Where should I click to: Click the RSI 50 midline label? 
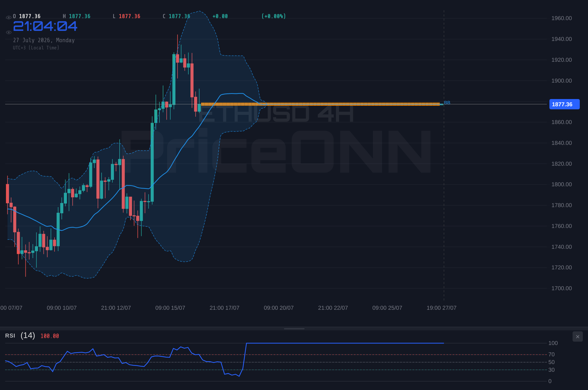(x=551, y=362)
